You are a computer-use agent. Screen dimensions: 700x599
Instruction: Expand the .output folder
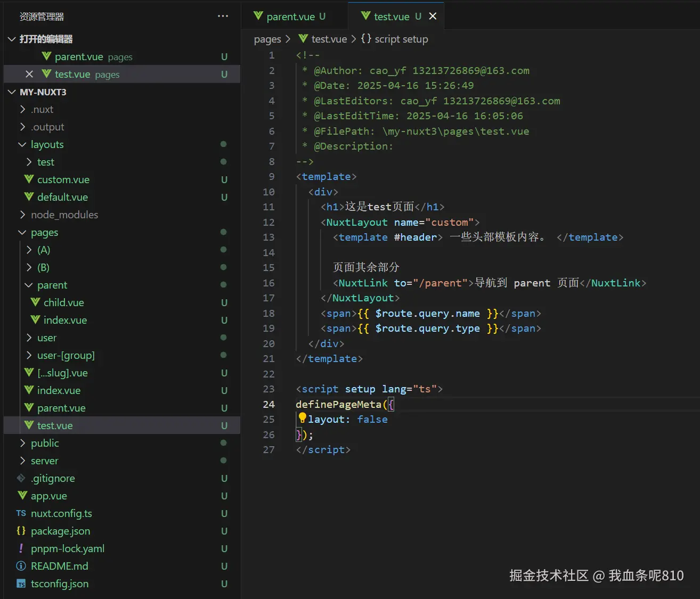(x=22, y=127)
